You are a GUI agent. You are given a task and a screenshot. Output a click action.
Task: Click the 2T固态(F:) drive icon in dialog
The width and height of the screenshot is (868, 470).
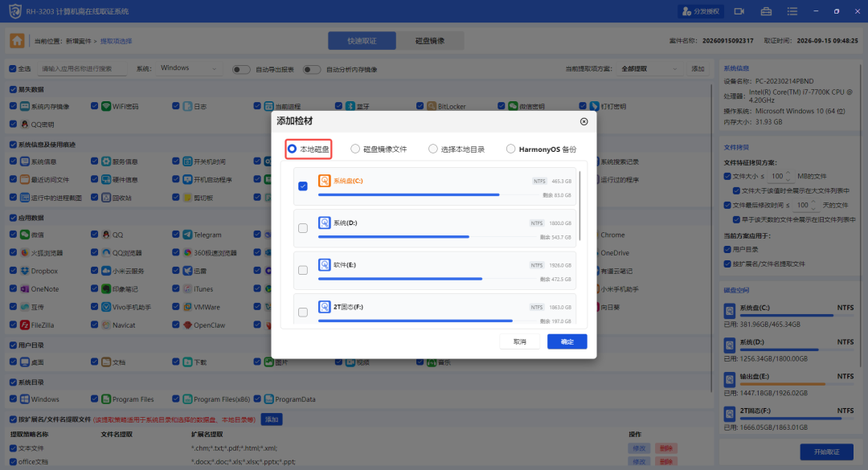pos(325,307)
